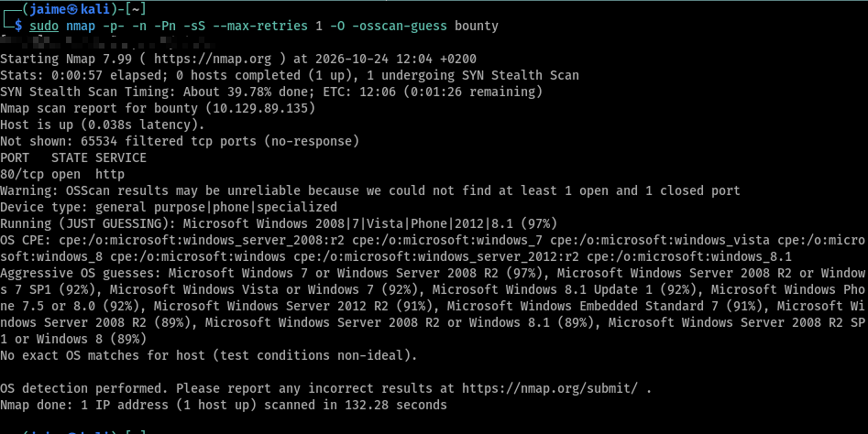This screenshot has height=434, width=868.
Task: Click the --max-retries flag
Action: (x=260, y=26)
